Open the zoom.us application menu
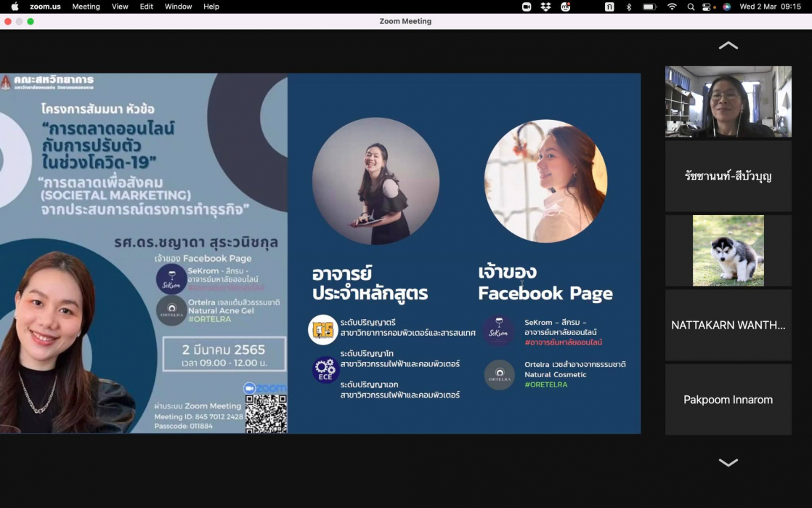The height and width of the screenshot is (508, 812). click(45, 7)
